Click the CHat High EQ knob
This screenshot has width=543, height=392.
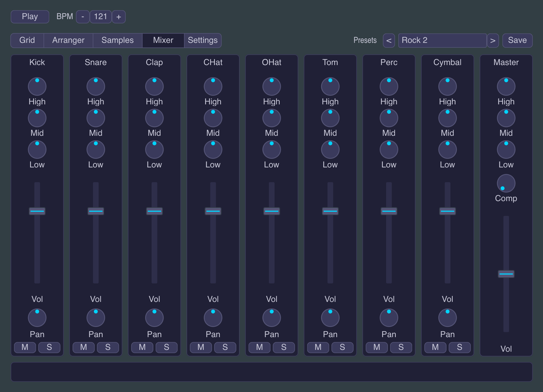coord(213,87)
